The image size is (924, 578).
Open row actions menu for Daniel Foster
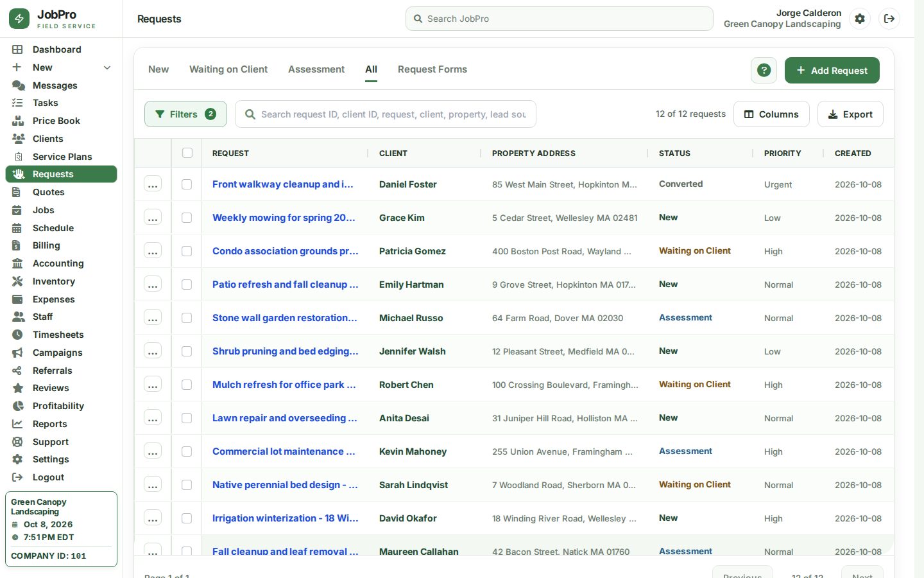[153, 184]
